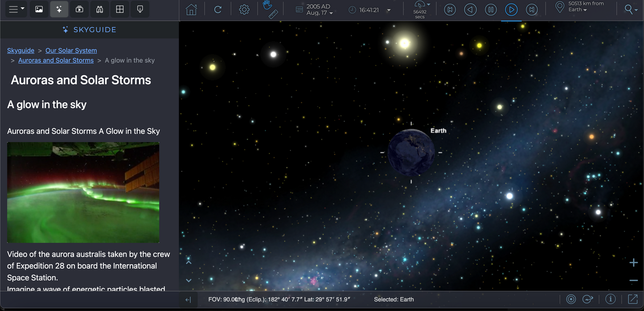Play time forward
The height and width of the screenshot is (311, 644).
point(511,10)
